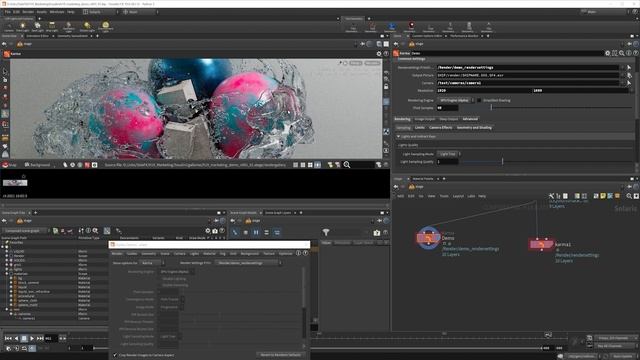Click the Point Light shelf tool
This screenshot has height=360, width=640.
(x=22, y=27)
